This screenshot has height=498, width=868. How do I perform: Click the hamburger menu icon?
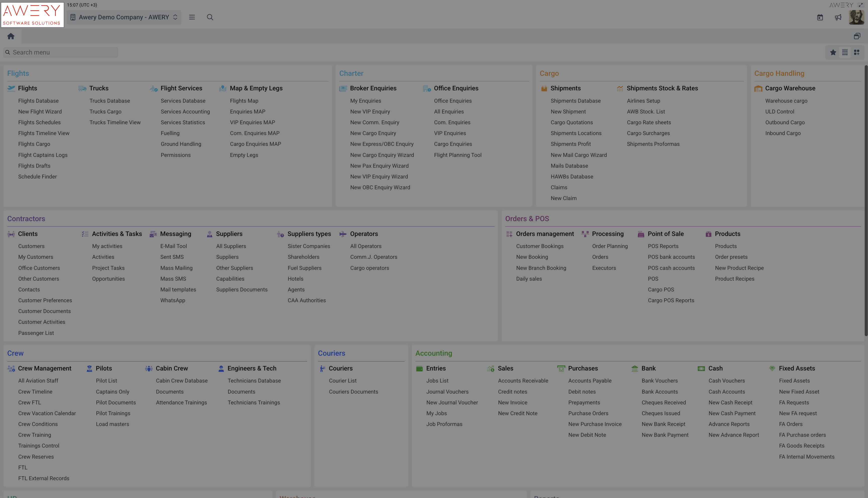tap(192, 17)
